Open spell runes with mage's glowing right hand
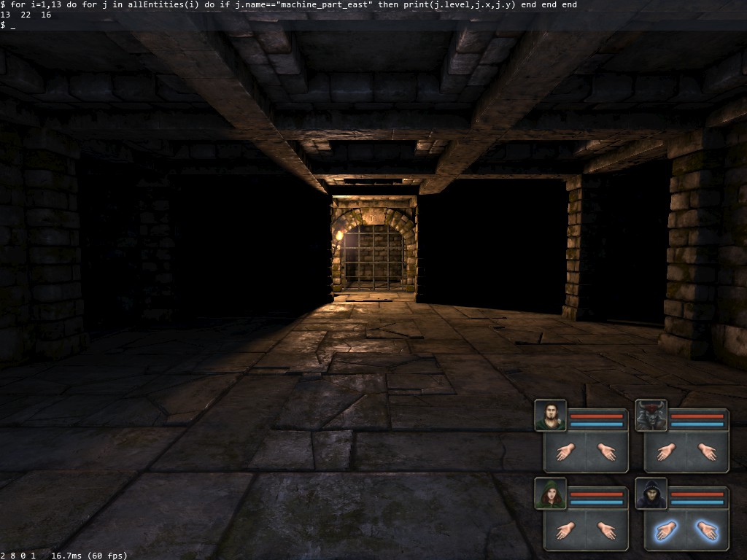The image size is (747, 560). click(707, 530)
